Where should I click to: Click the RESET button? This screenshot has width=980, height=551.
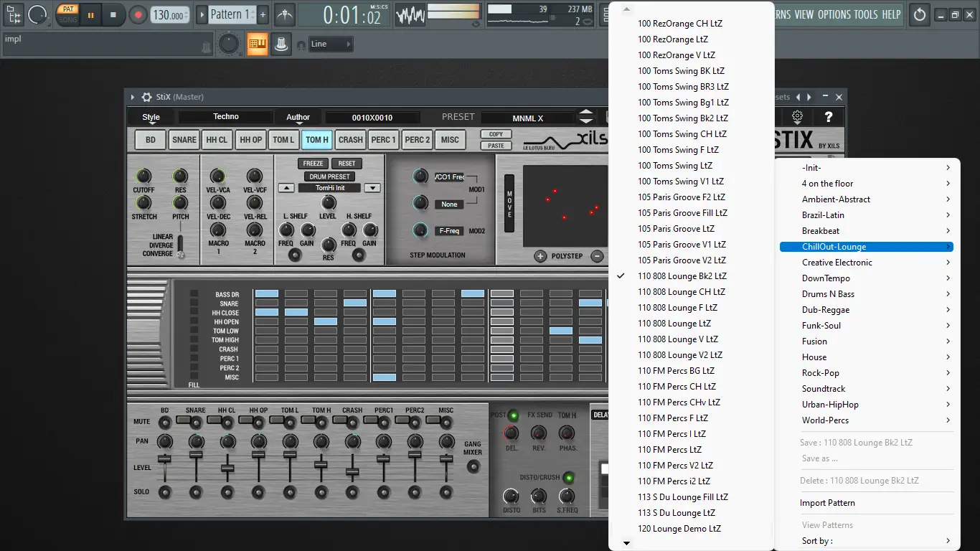(347, 164)
